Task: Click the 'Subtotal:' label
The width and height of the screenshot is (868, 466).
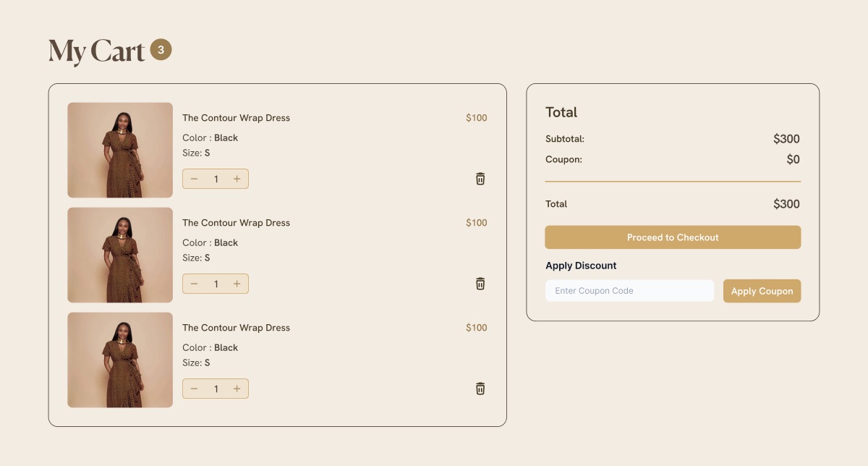Action: point(565,139)
